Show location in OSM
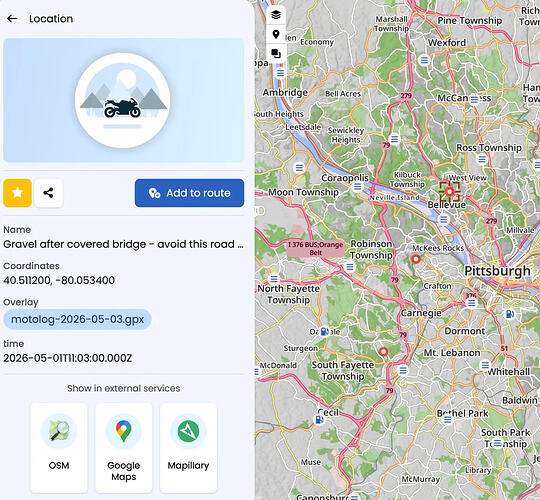Screen dimensions: 540x500 (x=59, y=448)
